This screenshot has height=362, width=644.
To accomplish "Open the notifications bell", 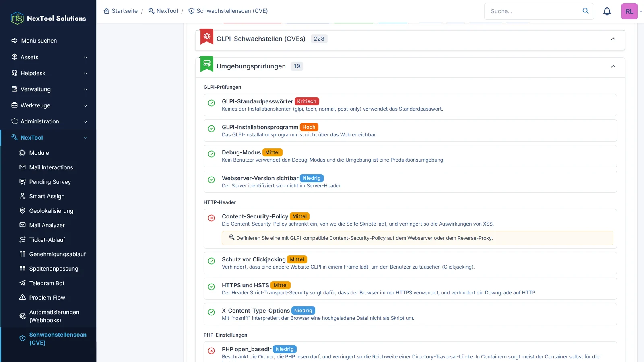I will tap(607, 11).
